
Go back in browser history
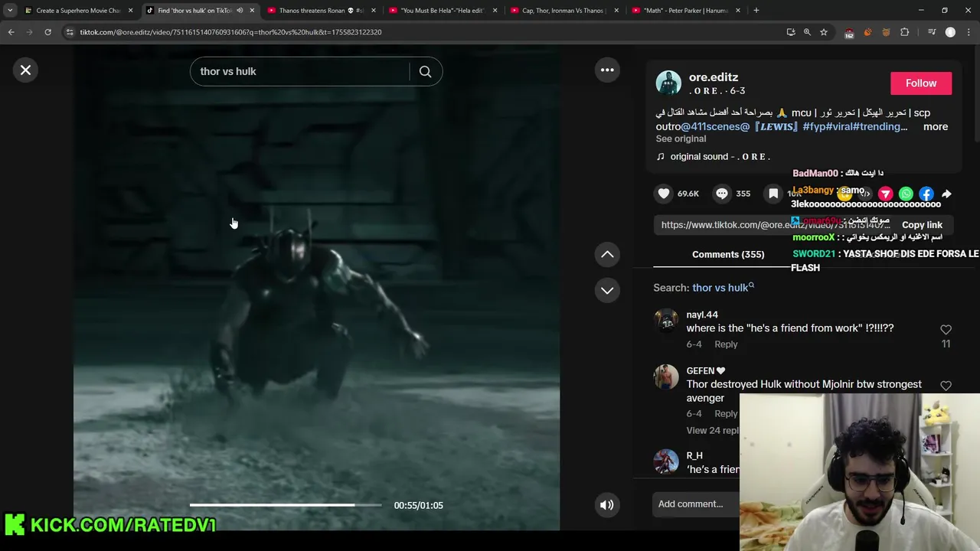point(11,32)
